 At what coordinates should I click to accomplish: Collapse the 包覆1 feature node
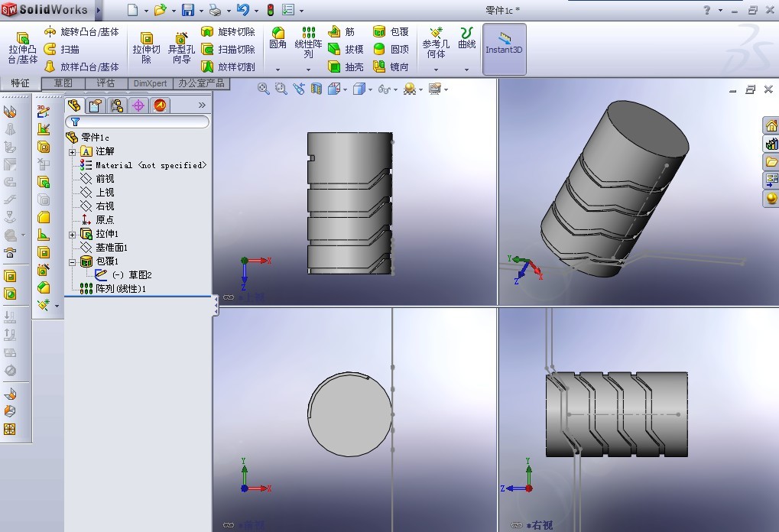click(72, 261)
